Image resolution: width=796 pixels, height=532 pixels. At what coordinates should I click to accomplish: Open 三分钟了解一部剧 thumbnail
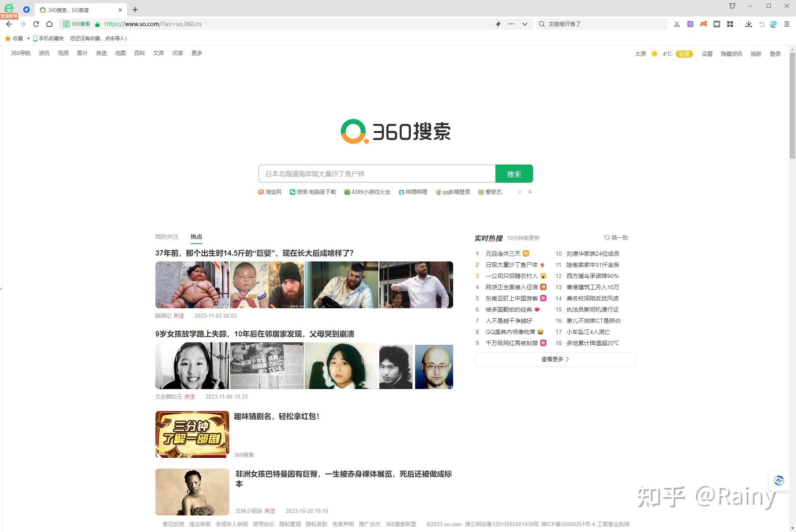click(x=192, y=434)
